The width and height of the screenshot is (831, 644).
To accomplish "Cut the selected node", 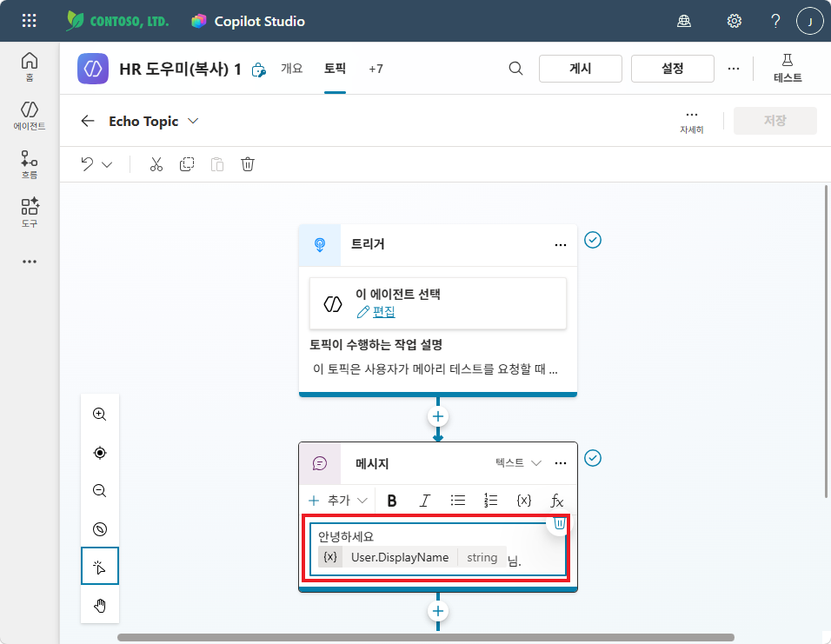I will [x=156, y=164].
